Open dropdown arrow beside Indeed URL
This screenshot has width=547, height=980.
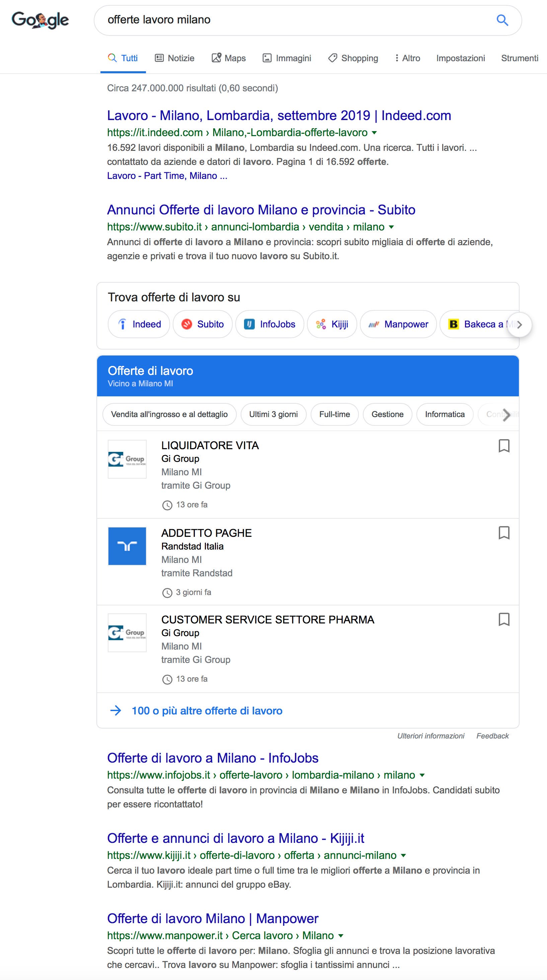[374, 133]
